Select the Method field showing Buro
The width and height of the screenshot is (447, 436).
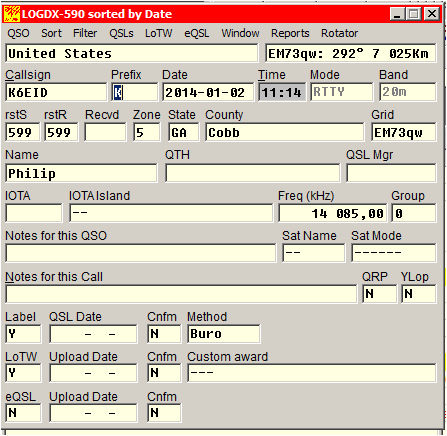(224, 334)
